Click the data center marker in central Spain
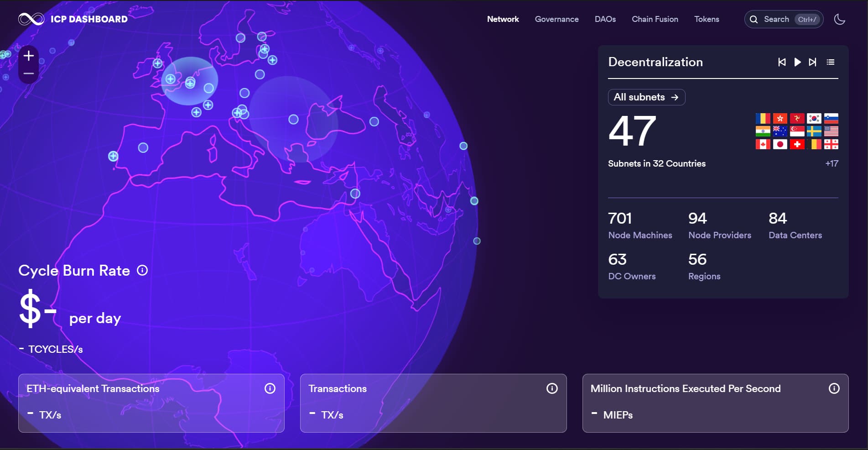The width and height of the screenshot is (868, 450). click(x=143, y=148)
